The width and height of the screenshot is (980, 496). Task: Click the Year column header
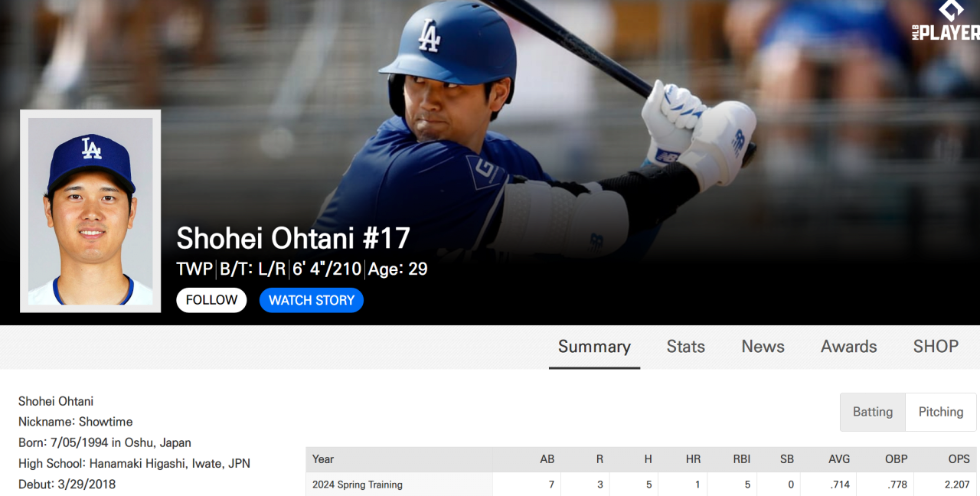pyautogui.click(x=323, y=459)
